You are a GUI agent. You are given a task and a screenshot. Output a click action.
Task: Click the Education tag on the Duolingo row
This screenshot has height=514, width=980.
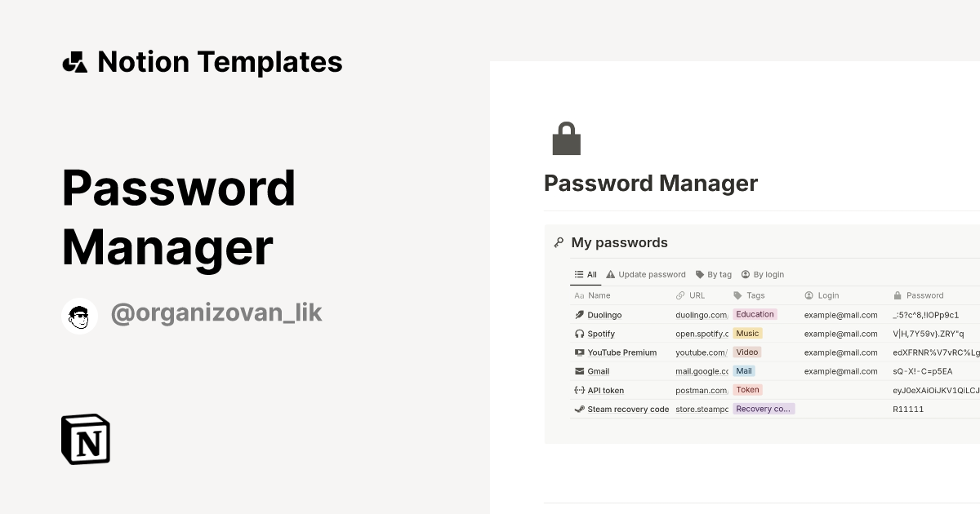tap(755, 314)
